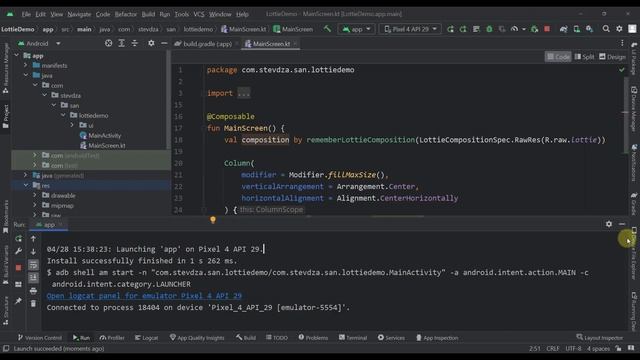Click the Run with Coverage icon
This screenshot has width=640, height=360.
pos(502,29)
